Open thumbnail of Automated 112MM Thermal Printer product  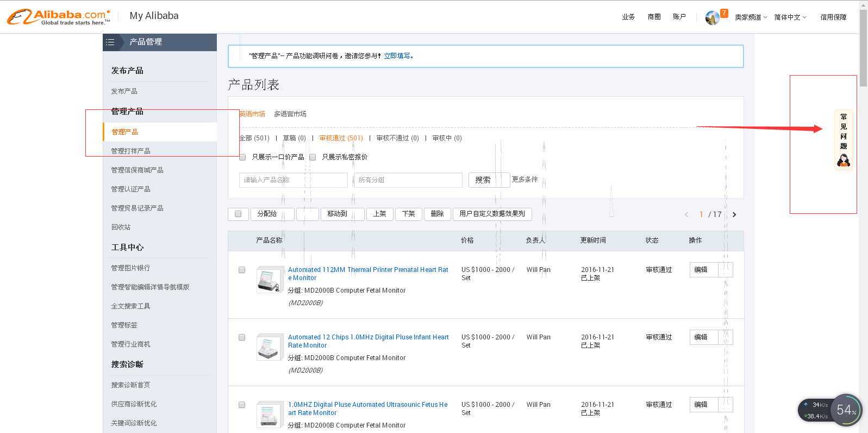[x=270, y=280]
